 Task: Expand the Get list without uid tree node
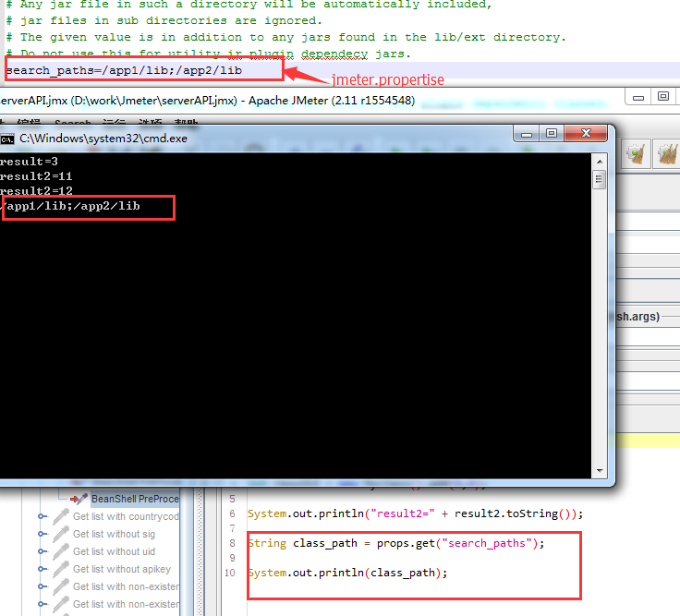[x=42, y=551]
